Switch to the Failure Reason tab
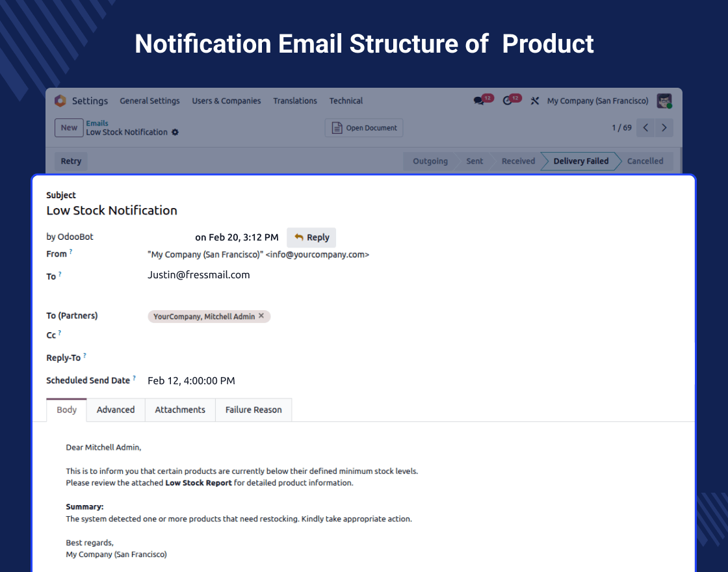This screenshot has height=572, width=728. [253, 409]
